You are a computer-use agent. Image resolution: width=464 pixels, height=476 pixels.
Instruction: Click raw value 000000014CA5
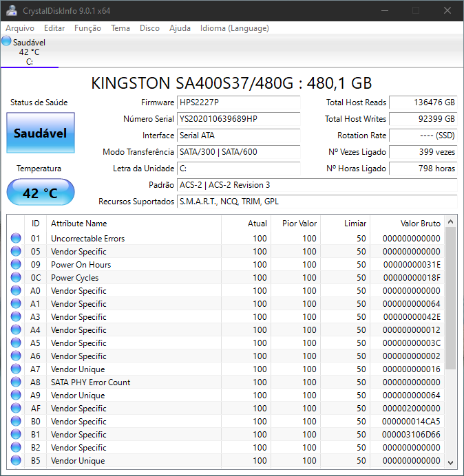[411, 422]
